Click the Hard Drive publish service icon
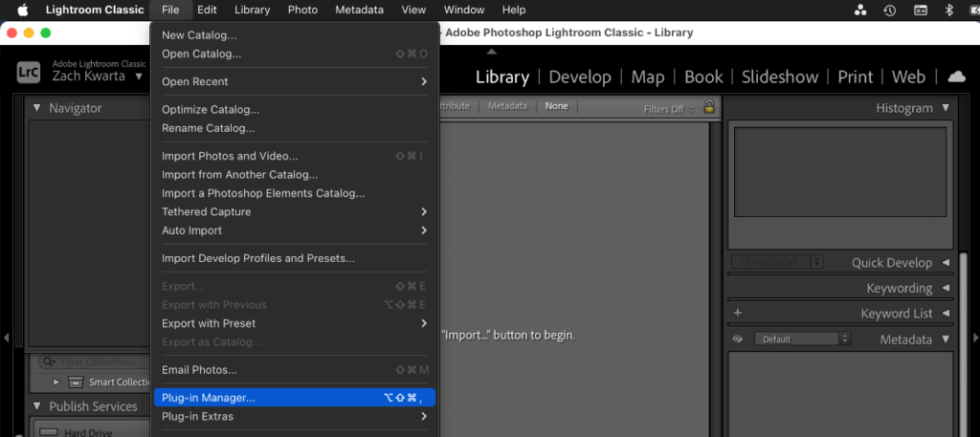This screenshot has width=980, height=437. click(x=48, y=432)
